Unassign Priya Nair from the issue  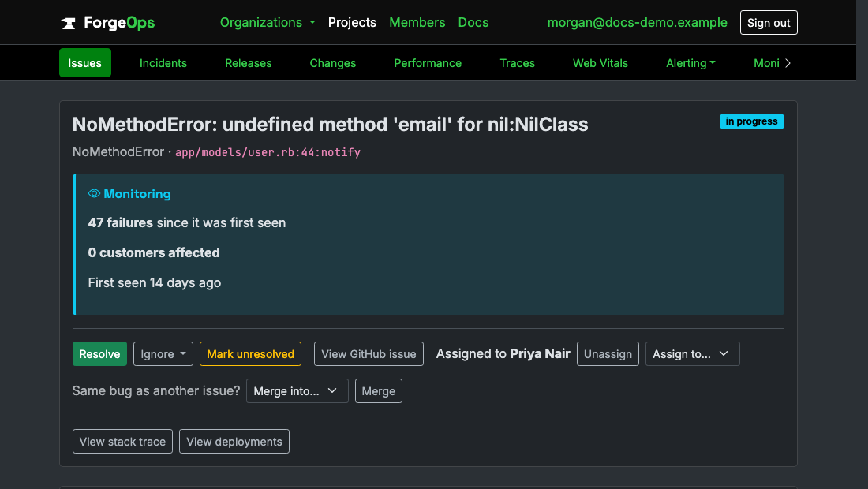[x=608, y=354]
